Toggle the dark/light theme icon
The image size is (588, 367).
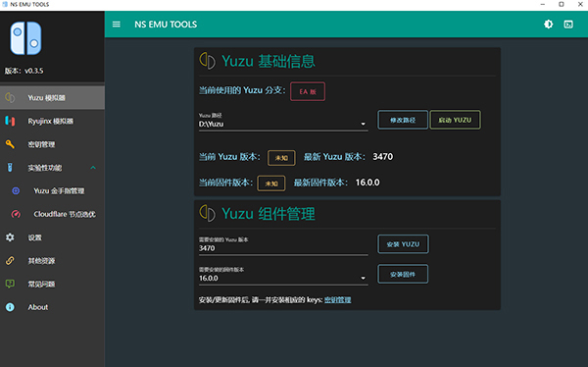click(x=548, y=25)
